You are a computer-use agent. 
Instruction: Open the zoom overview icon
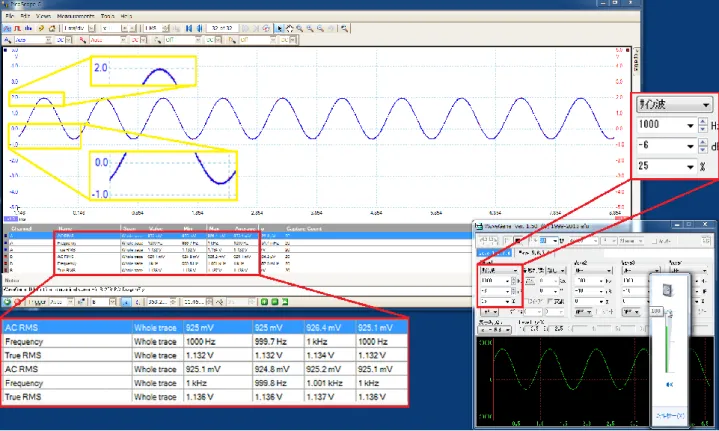[x=344, y=28]
